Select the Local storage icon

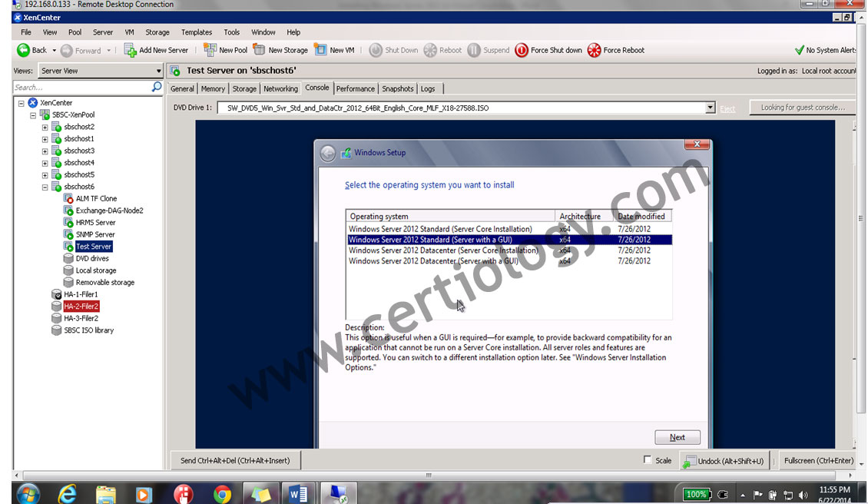pos(68,270)
